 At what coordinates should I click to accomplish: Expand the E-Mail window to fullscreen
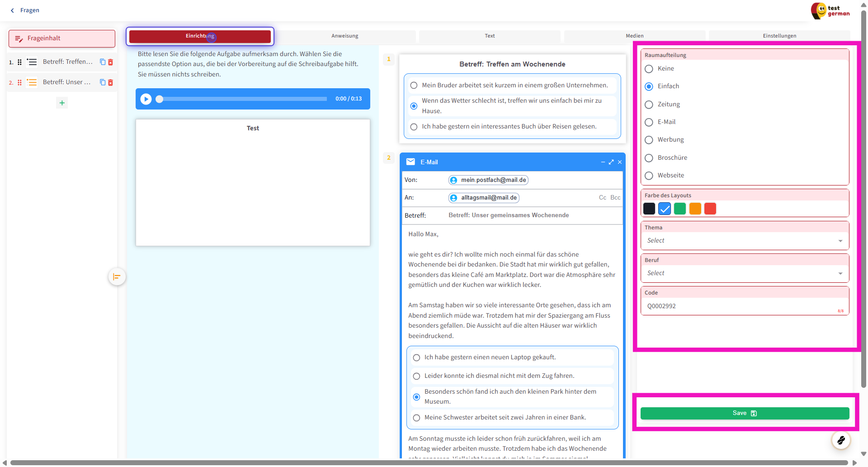point(611,162)
